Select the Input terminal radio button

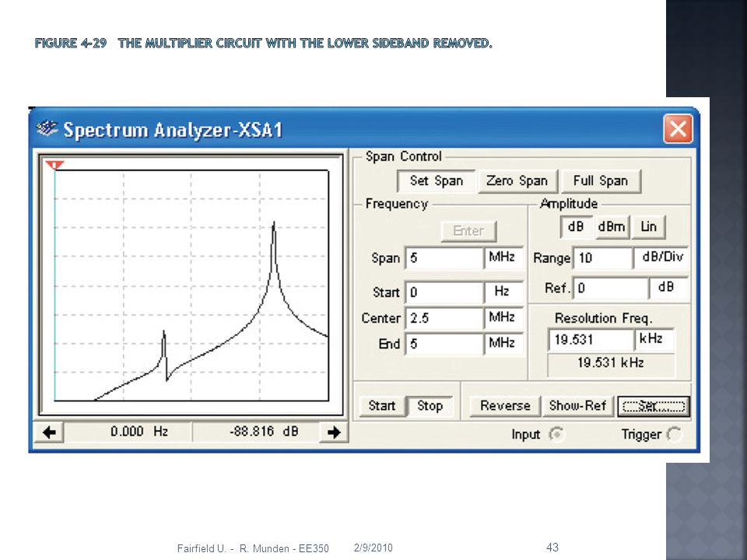point(556,434)
